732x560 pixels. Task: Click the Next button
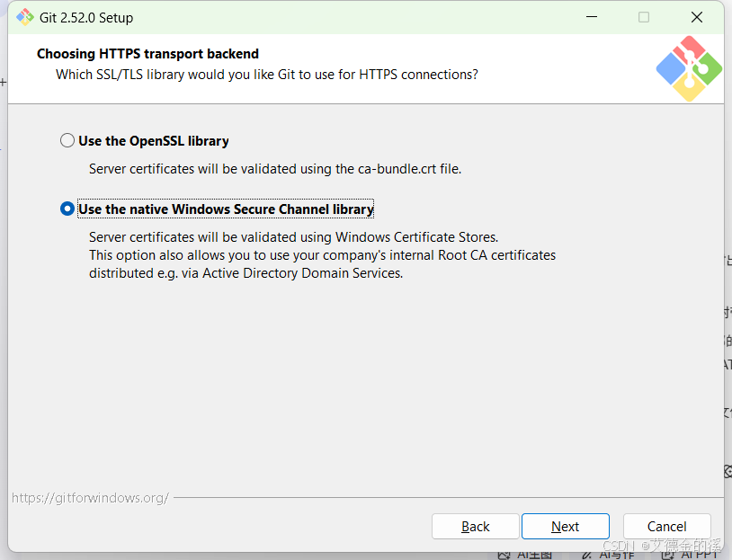click(566, 527)
